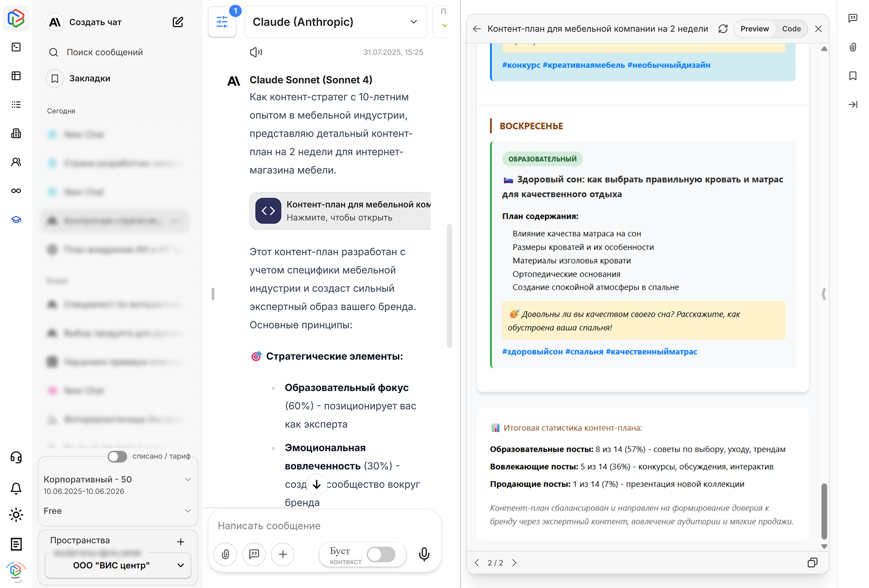
Task: Toggle the списано / тариф switch
Action: 117,456
